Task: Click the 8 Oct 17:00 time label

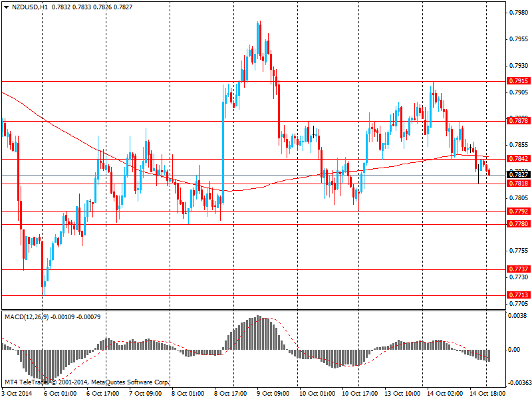Action: 231,393
